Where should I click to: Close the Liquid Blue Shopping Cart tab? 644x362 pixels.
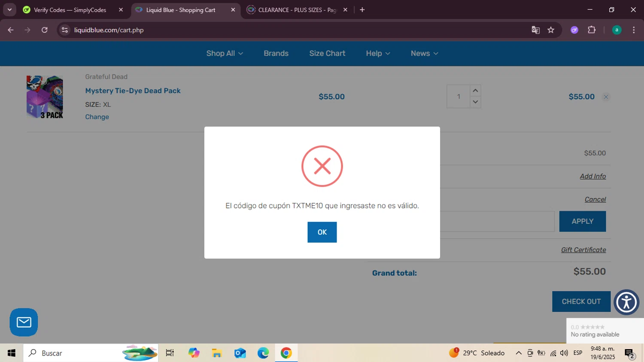point(233,10)
